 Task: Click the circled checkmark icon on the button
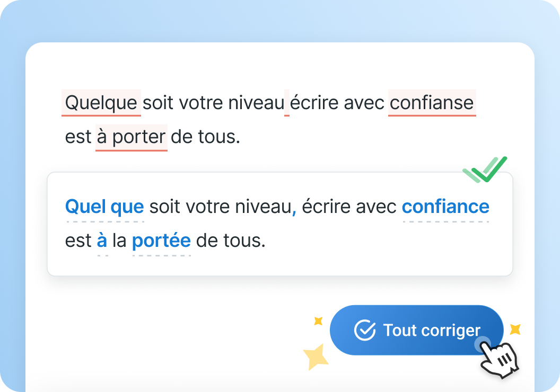click(x=364, y=330)
